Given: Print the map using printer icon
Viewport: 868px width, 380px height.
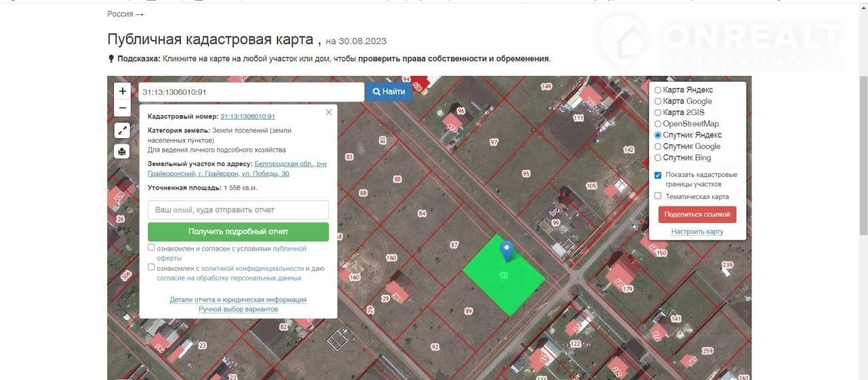Looking at the screenshot, I should [122, 151].
